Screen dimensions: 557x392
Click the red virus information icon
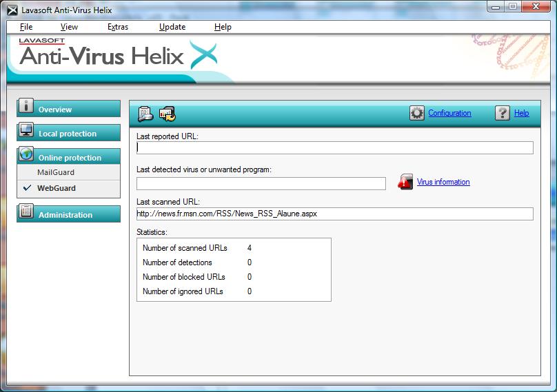click(405, 183)
